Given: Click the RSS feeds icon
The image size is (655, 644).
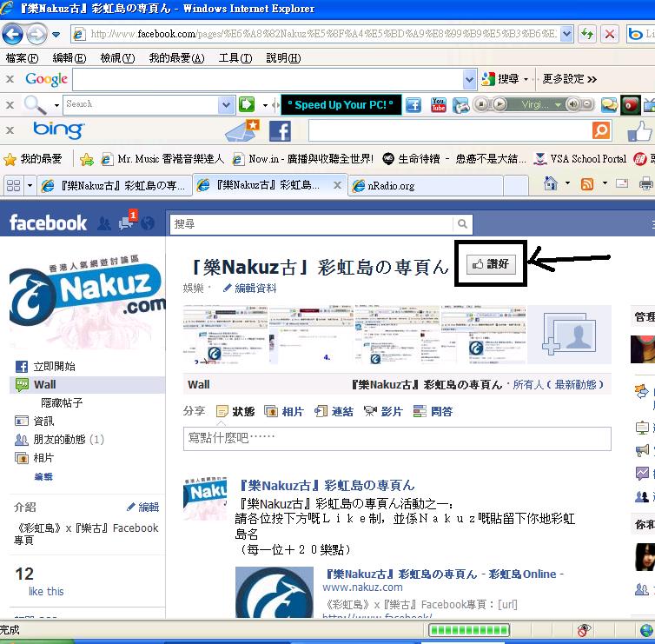Looking at the screenshot, I should pos(587,183).
